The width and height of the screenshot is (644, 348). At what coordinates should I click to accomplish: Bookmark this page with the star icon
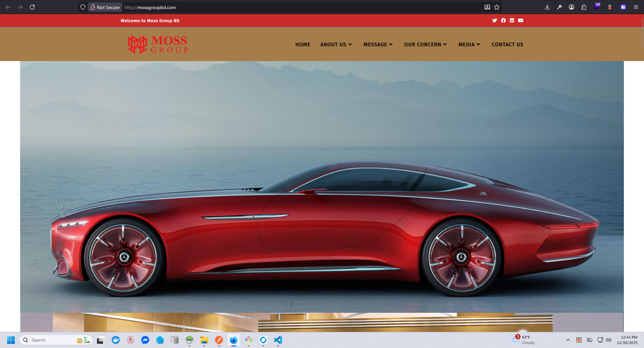[x=497, y=7]
